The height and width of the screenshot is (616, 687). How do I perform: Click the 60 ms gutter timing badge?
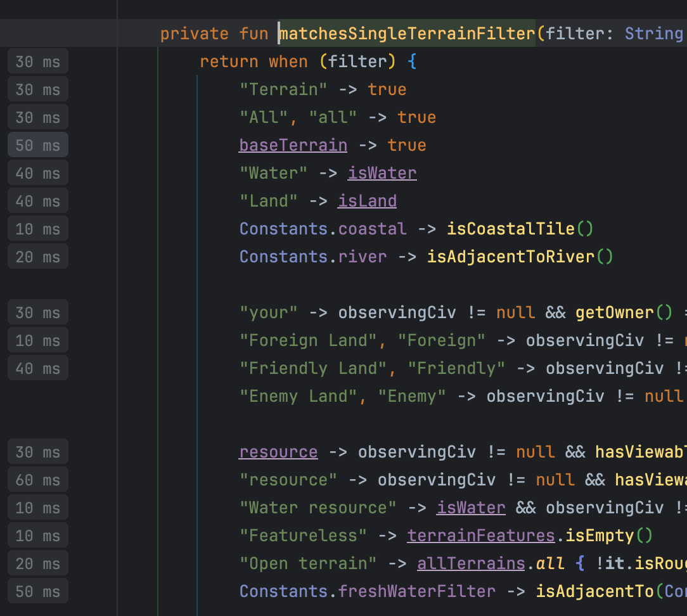[x=37, y=479]
